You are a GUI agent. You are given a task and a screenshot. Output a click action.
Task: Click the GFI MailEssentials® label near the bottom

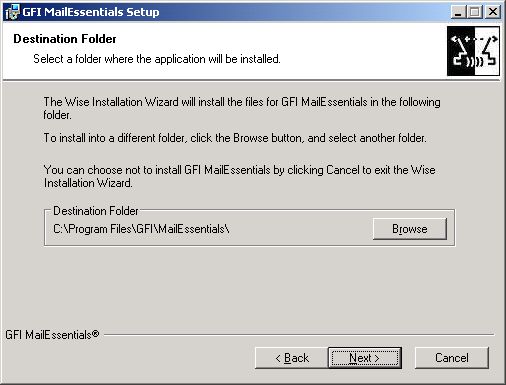click(x=52, y=335)
